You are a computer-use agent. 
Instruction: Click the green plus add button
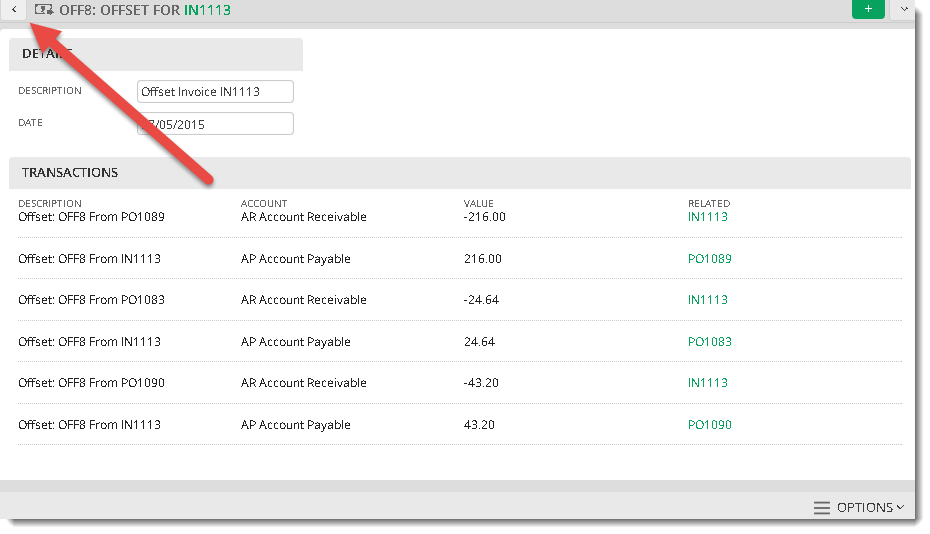(x=868, y=9)
